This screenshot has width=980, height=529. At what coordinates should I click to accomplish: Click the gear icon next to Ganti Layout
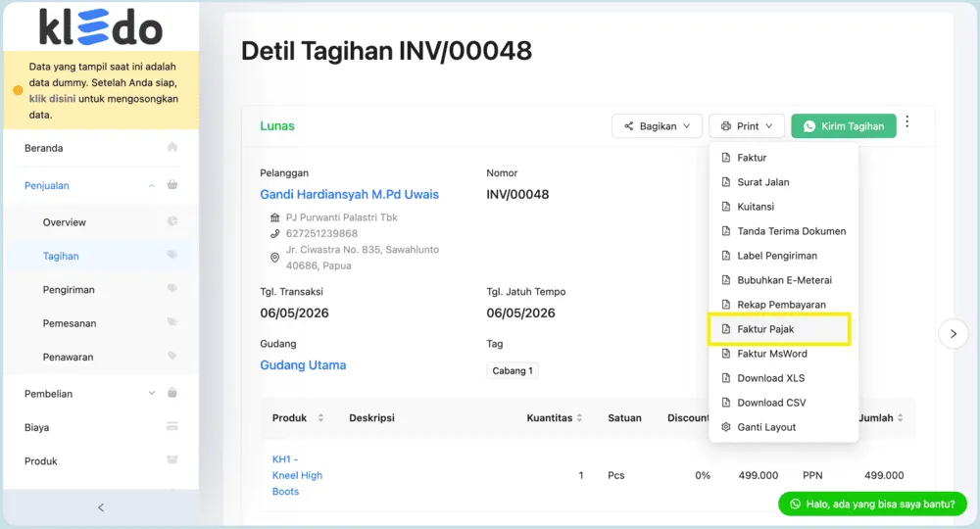point(725,427)
